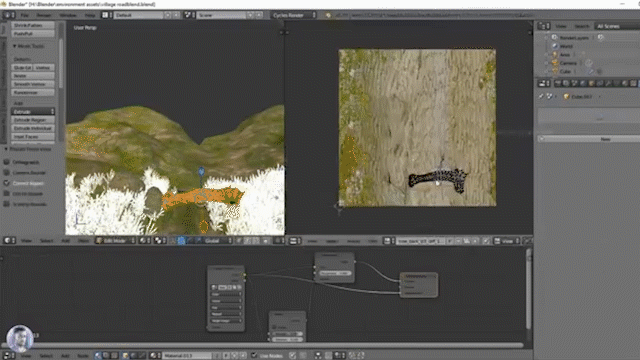The height and width of the screenshot is (360, 640).
Task: Open the Extrude dropdown
Action: point(33,111)
